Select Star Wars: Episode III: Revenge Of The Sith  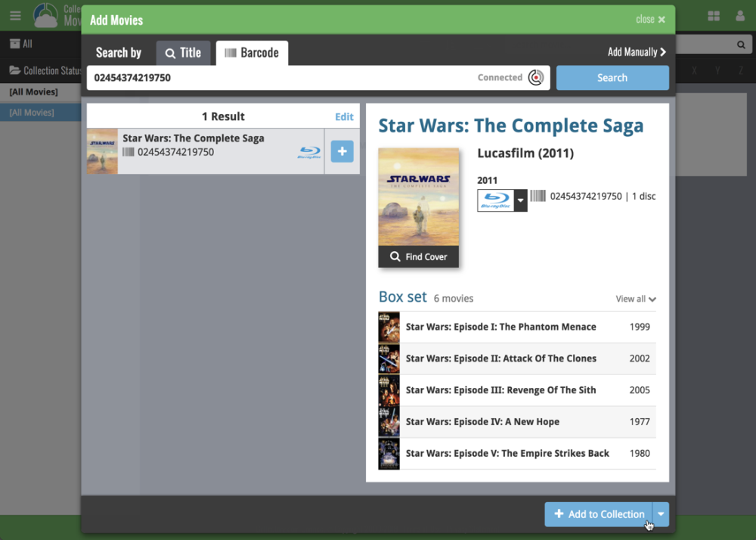517,390
